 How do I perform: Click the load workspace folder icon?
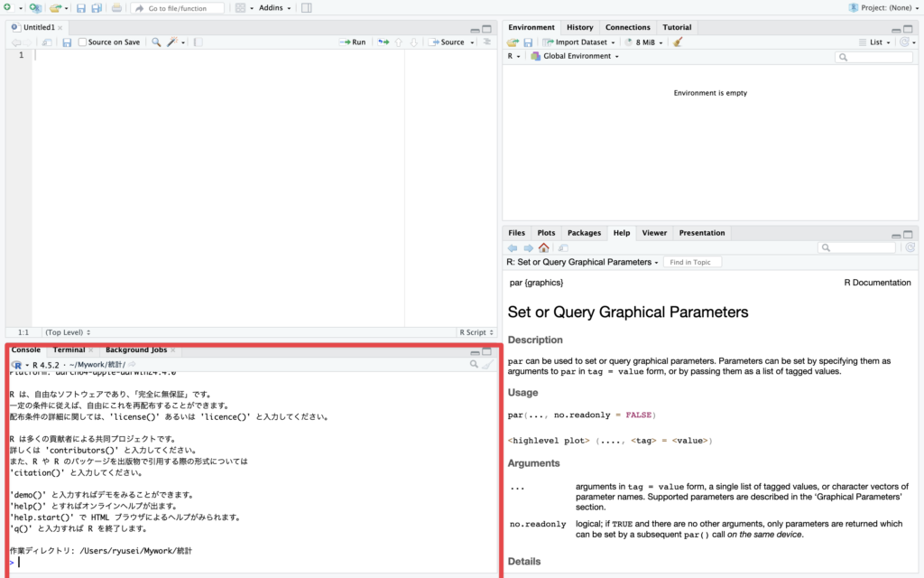(513, 42)
